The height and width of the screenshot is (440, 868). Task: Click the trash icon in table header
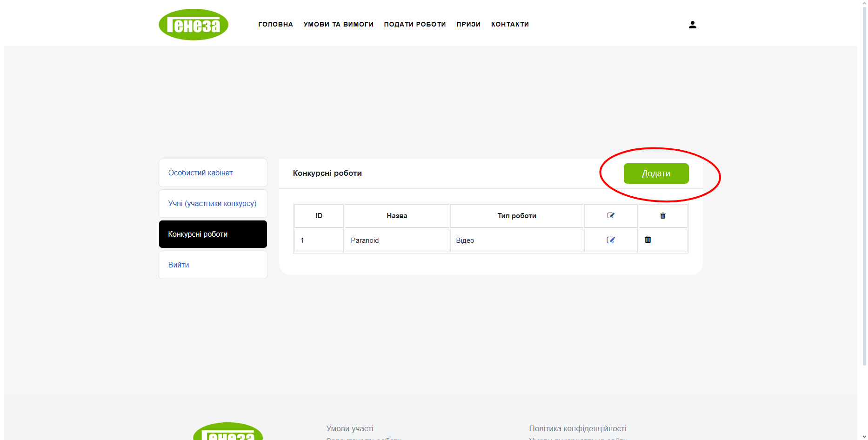click(x=663, y=215)
